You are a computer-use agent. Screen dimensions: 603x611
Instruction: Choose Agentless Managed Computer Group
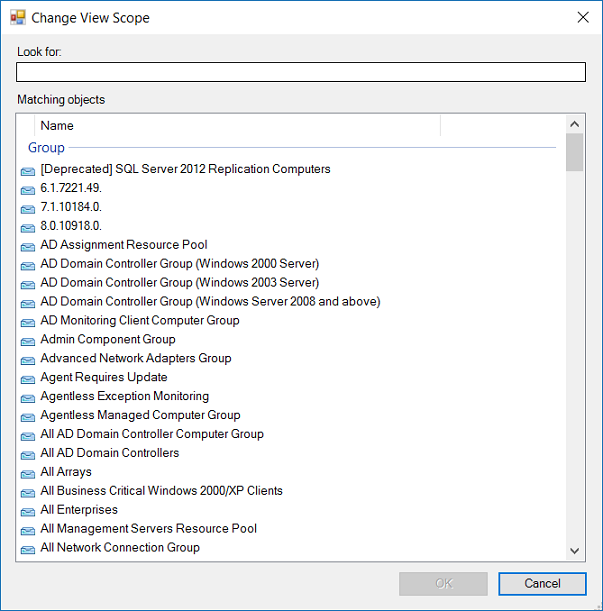point(140,415)
